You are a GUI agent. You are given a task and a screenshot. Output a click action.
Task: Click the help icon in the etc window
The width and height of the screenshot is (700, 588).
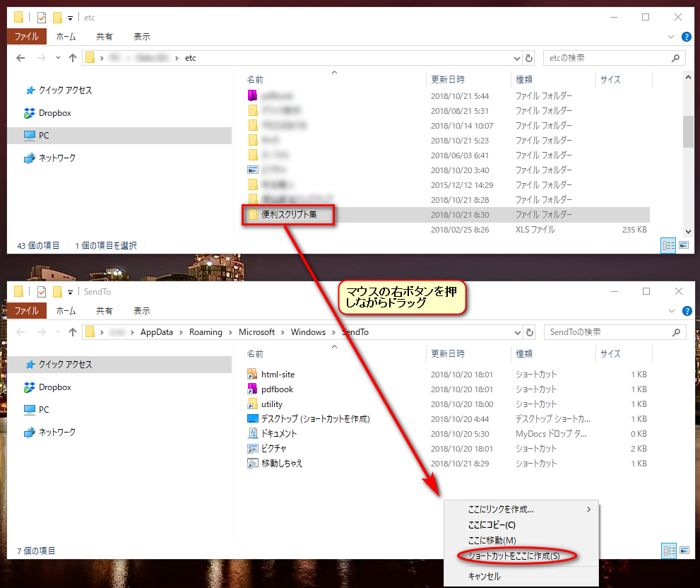click(x=686, y=37)
